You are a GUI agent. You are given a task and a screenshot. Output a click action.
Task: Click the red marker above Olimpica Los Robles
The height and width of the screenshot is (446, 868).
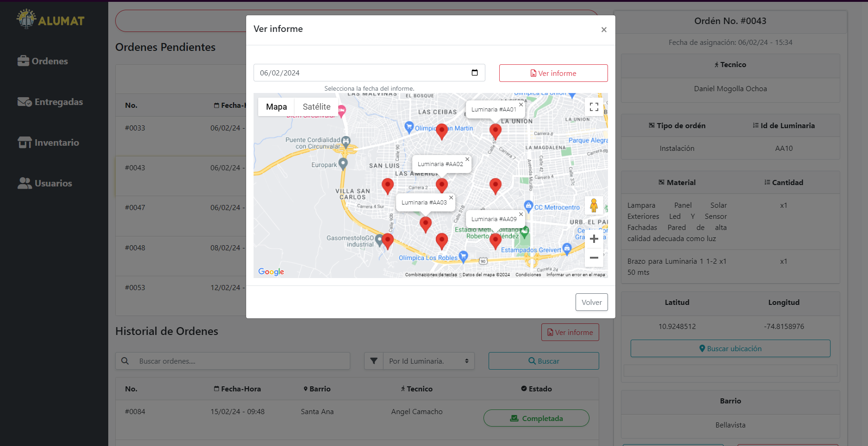pos(442,241)
